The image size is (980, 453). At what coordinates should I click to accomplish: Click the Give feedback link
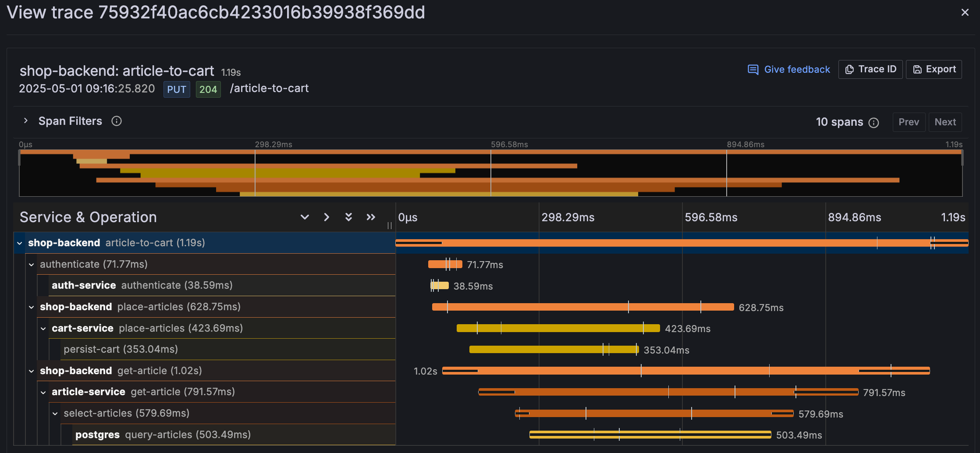click(788, 70)
